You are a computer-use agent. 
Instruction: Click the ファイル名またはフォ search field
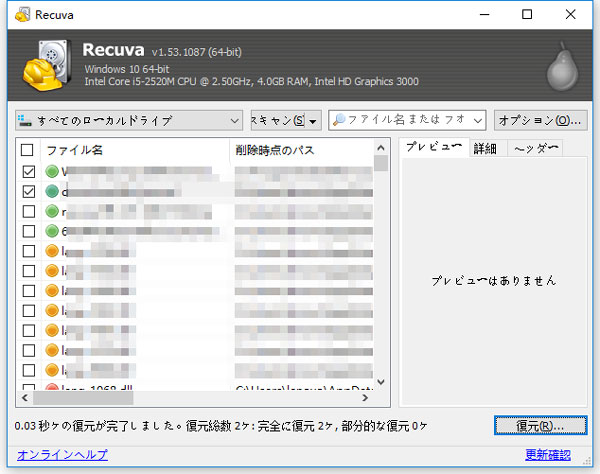click(407, 121)
